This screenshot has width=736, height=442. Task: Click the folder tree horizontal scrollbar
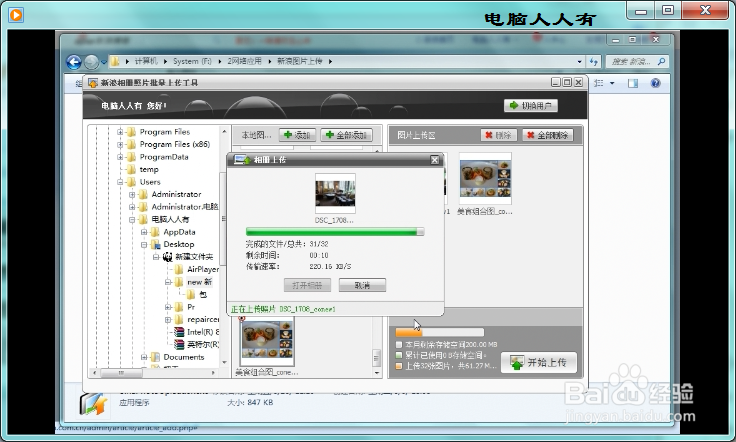(x=154, y=373)
